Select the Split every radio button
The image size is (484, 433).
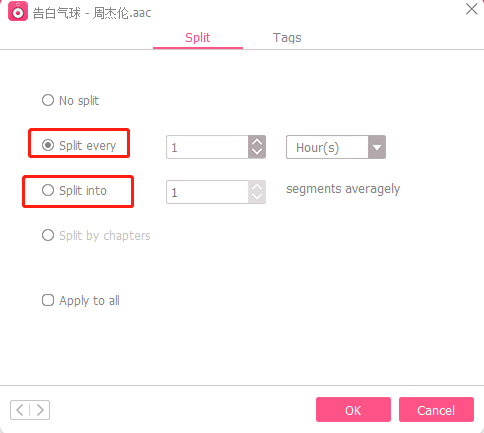pos(48,145)
